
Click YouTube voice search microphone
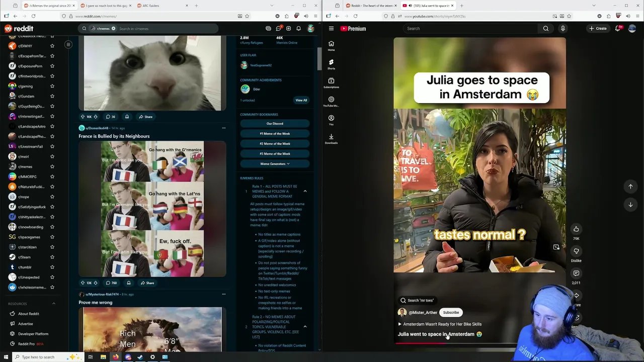562,29
